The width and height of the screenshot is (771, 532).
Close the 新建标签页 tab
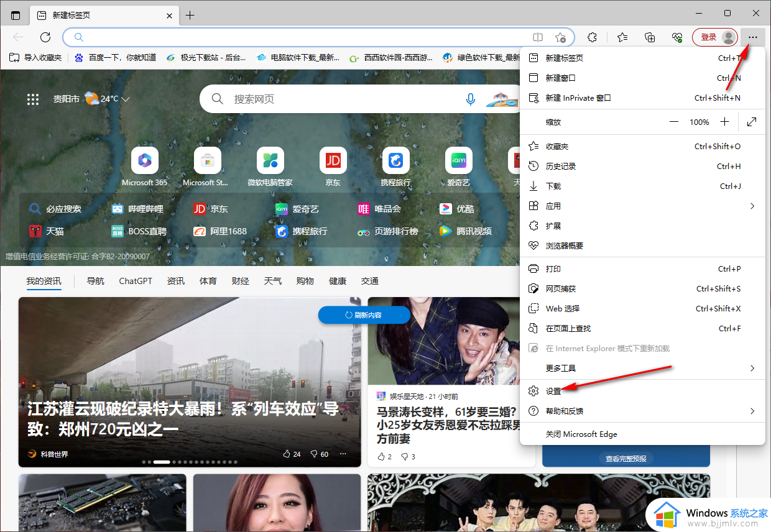(169, 15)
